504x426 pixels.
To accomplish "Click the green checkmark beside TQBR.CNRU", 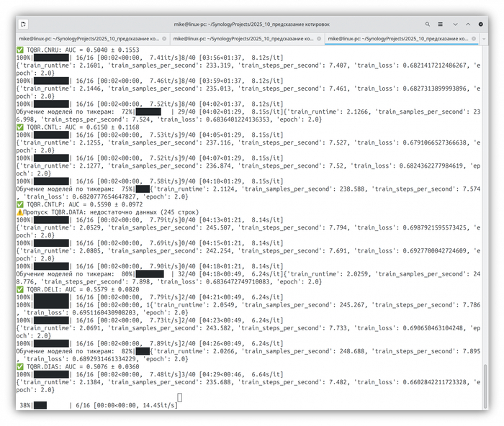I will (x=19, y=50).
